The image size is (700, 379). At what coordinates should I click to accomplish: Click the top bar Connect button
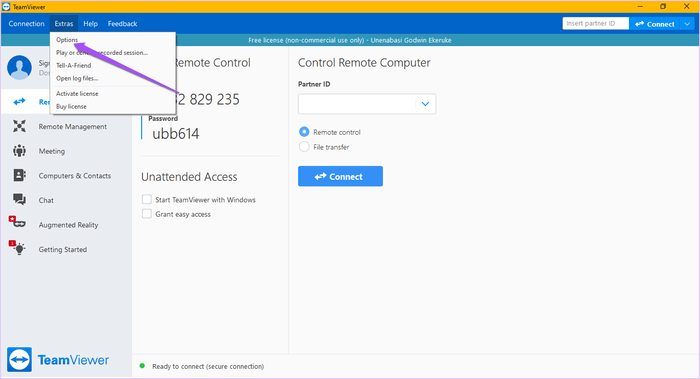[x=654, y=24]
